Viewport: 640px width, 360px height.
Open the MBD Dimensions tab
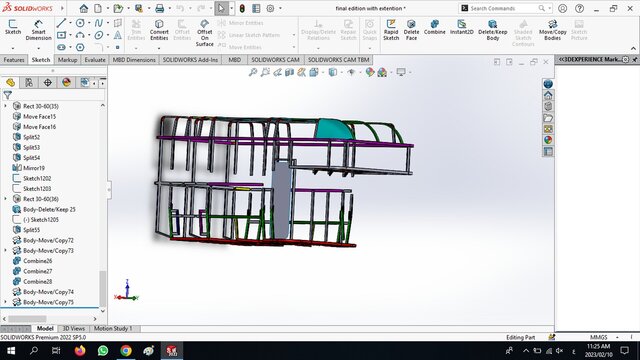(x=134, y=60)
